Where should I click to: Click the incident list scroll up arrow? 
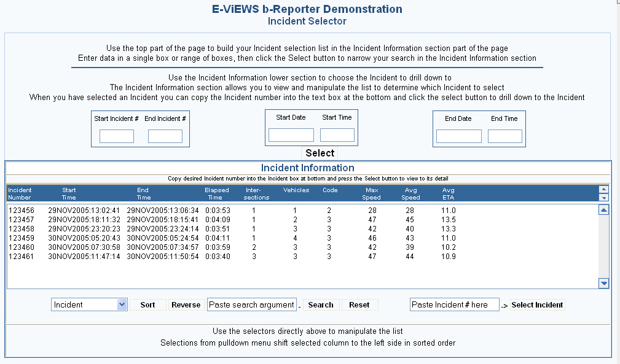603,210
